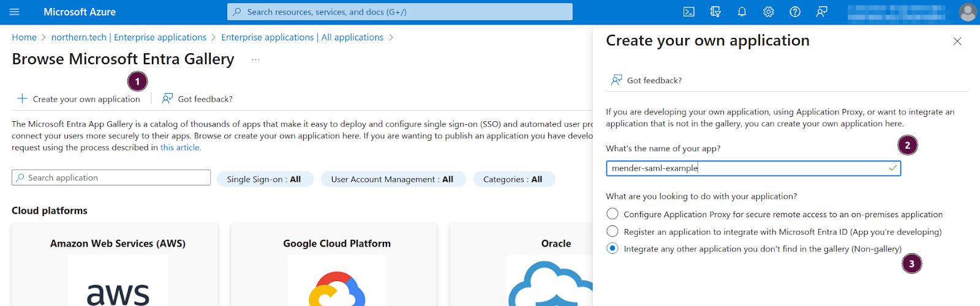Open the Help question mark icon

(795, 12)
